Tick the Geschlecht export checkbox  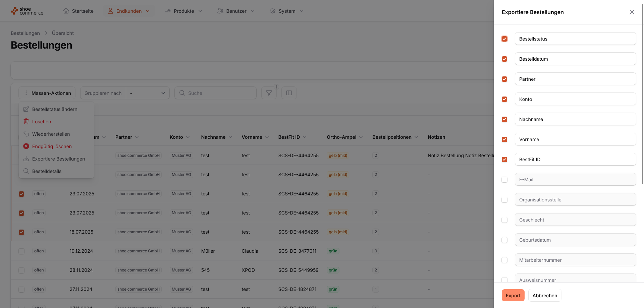click(504, 220)
